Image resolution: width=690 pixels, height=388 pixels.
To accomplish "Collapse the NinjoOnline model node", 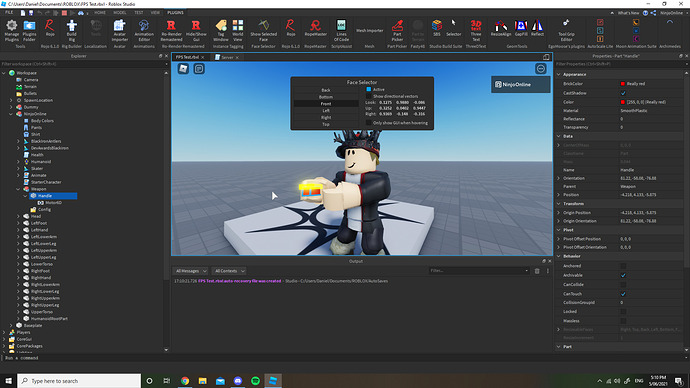I will pos(11,114).
